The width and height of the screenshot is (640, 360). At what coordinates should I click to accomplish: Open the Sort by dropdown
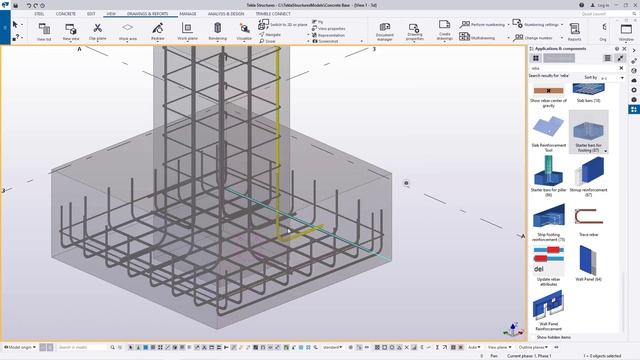611,78
